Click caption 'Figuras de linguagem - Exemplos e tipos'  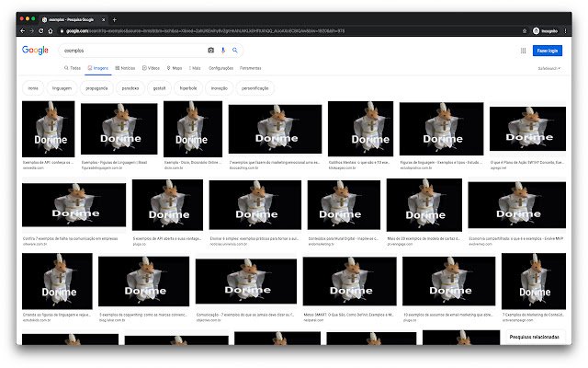[441, 163]
